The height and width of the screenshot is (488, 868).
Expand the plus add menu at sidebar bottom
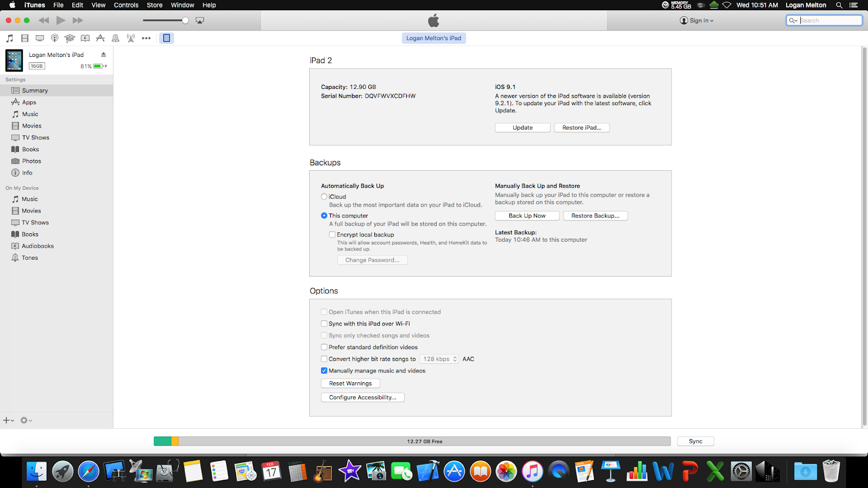pos(9,420)
